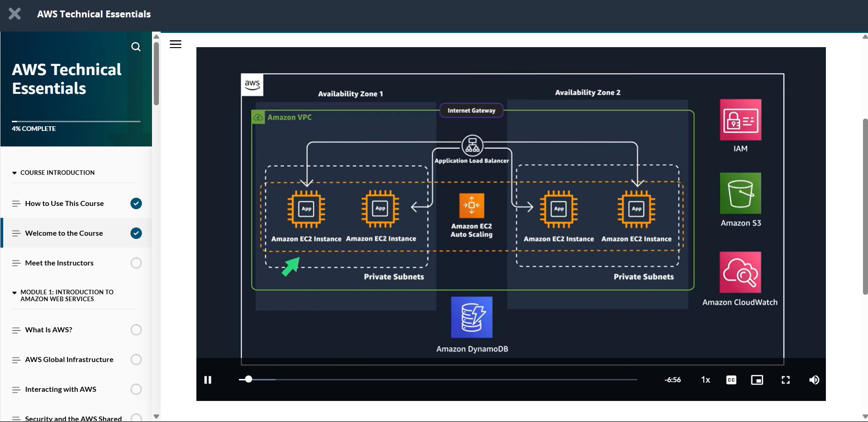Collapse the Course Introduction section

(15, 173)
